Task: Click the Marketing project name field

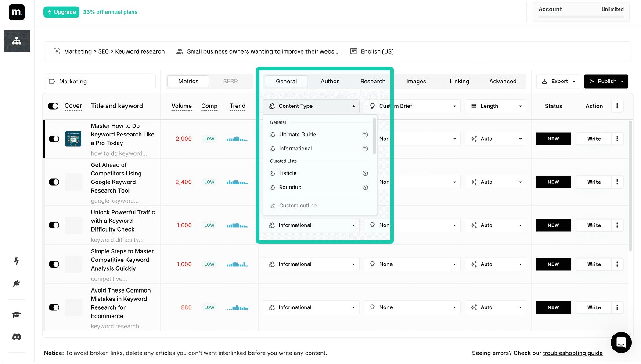Action: 100,81
